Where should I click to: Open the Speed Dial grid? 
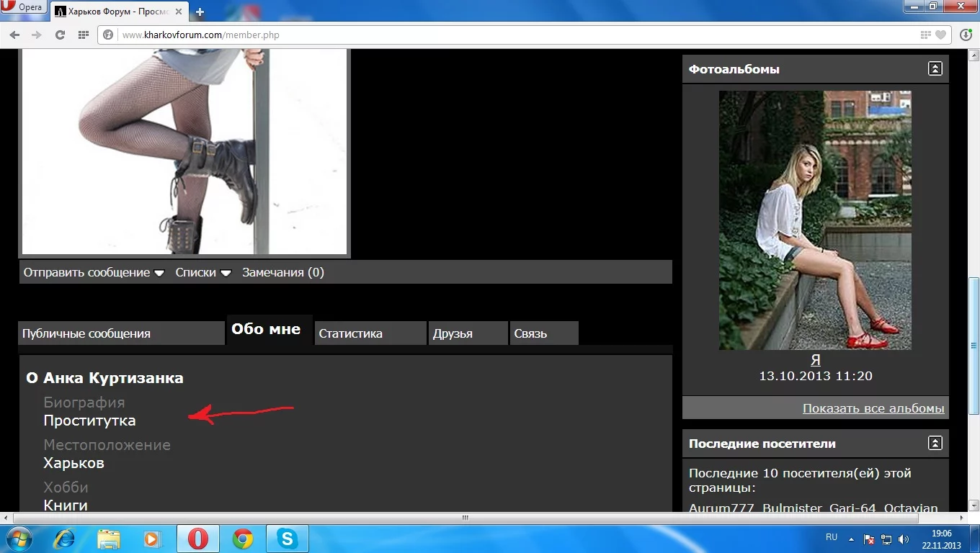coord(83,35)
